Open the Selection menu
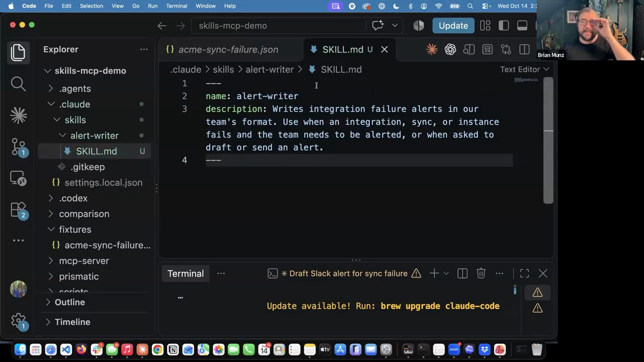The image size is (644, 362). [92, 6]
